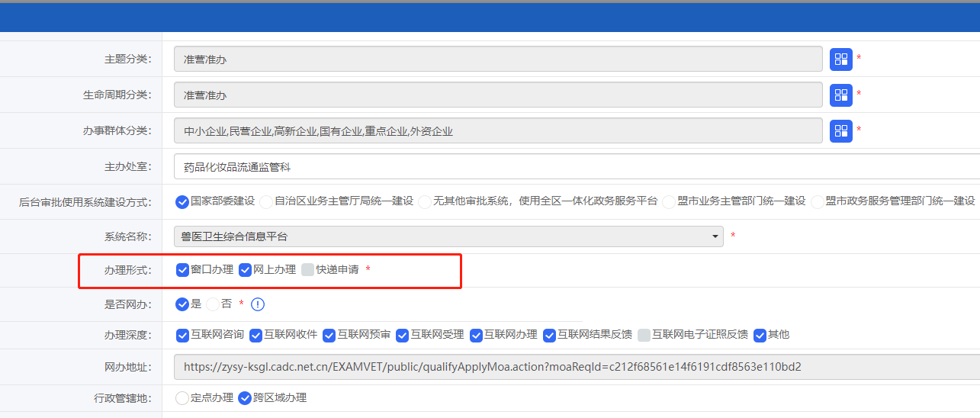Toggle the 其他 checkbox in 办理深度
Image resolution: width=980 pixels, height=418 pixels.
click(760, 335)
